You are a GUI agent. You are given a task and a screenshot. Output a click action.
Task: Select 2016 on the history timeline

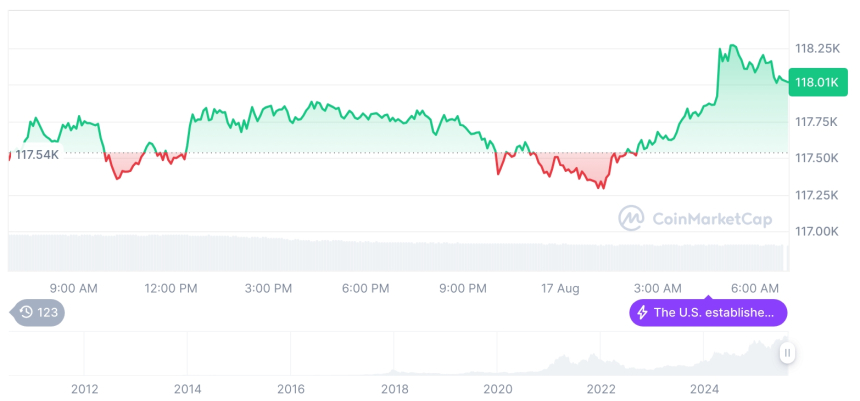point(291,388)
